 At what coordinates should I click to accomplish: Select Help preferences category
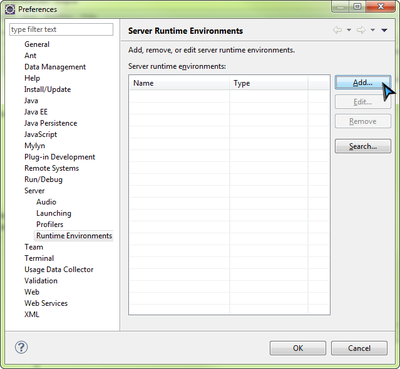click(32, 78)
